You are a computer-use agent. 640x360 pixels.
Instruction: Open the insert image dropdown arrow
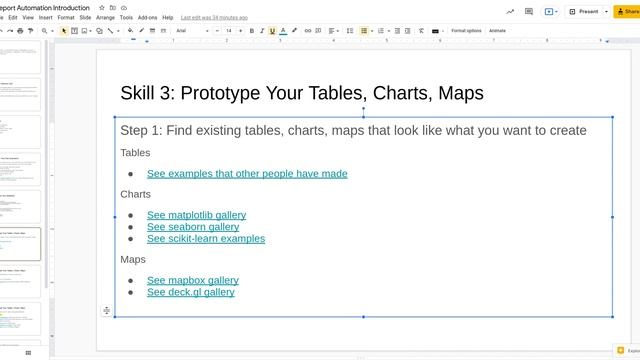click(90, 31)
